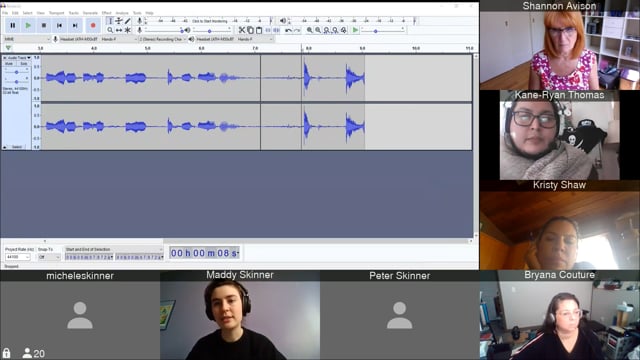Click Play-at-speed green arrow
This screenshot has height=360, width=640.
[x=356, y=30]
